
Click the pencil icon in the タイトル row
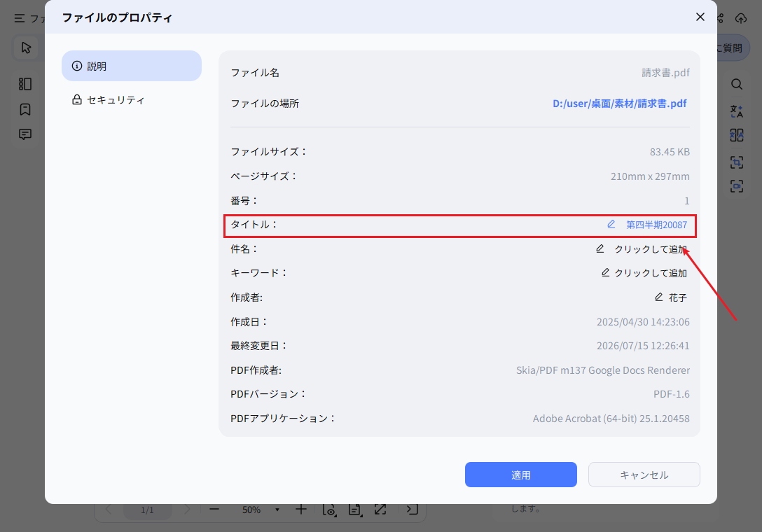(x=611, y=224)
